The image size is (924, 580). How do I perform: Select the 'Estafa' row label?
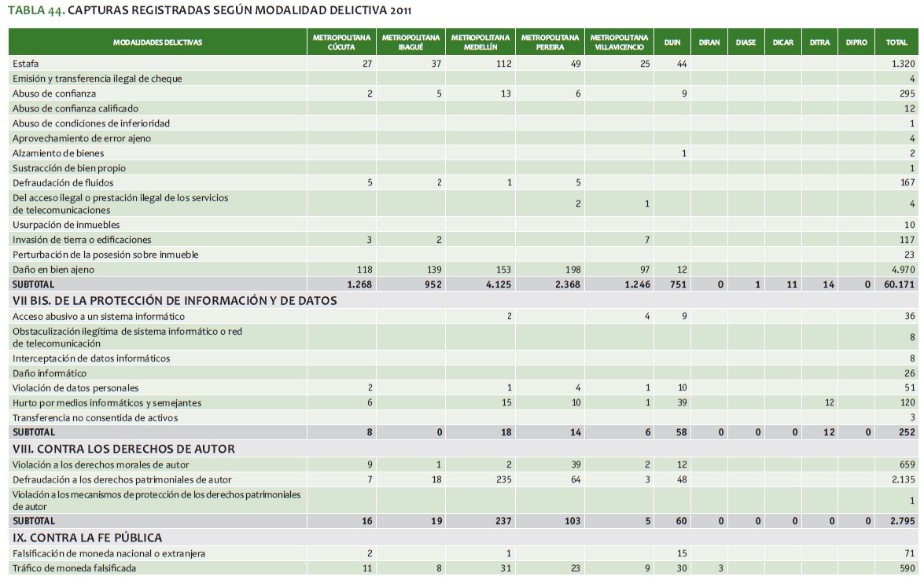coord(26,64)
